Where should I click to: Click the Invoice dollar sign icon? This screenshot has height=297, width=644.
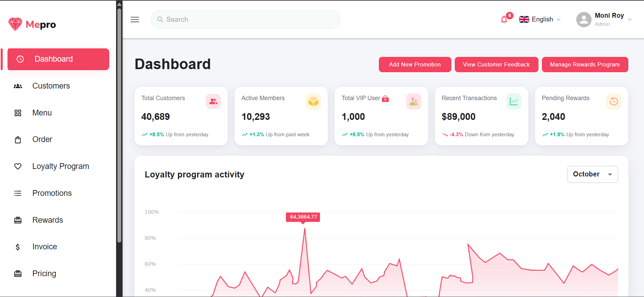coord(18,247)
